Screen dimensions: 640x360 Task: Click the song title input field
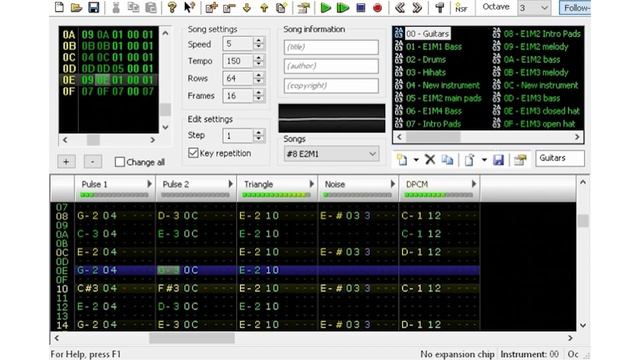[x=331, y=47]
